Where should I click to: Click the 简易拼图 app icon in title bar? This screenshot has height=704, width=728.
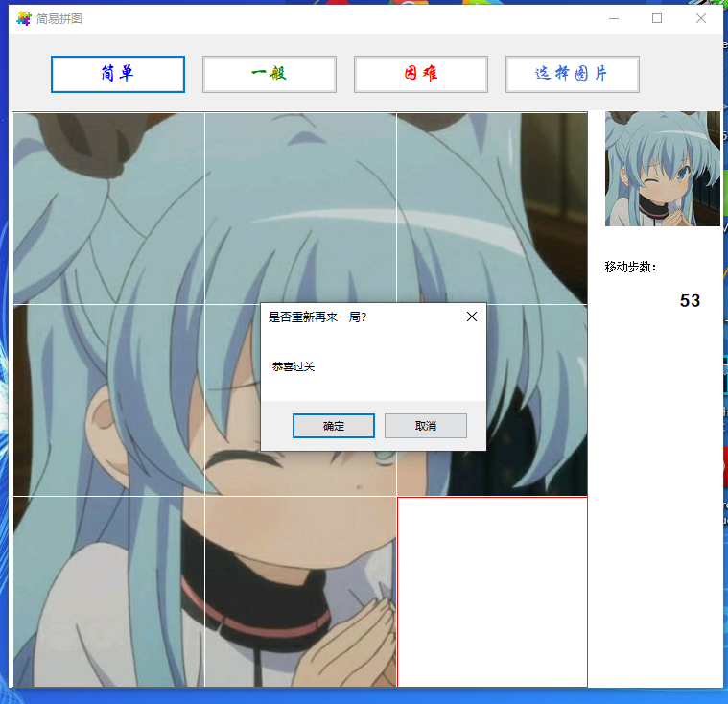(x=23, y=18)
